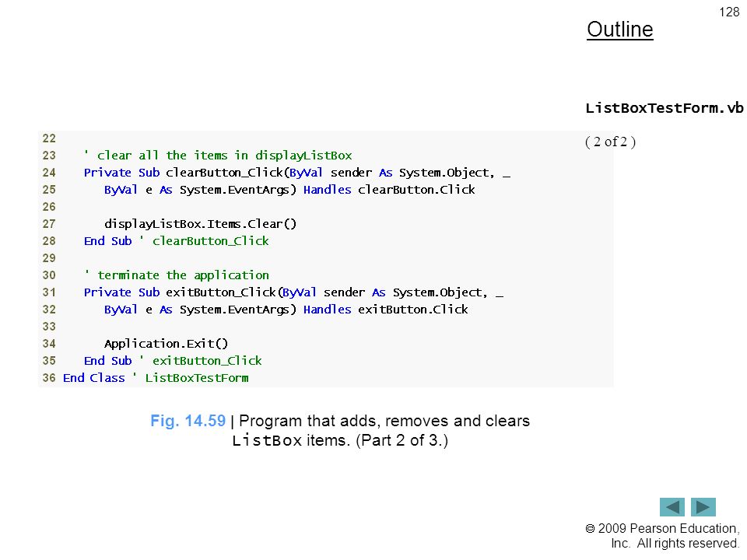Click code line "Application.Exit()"
This screenshot has width=747, height=560.
pos(167,343)
